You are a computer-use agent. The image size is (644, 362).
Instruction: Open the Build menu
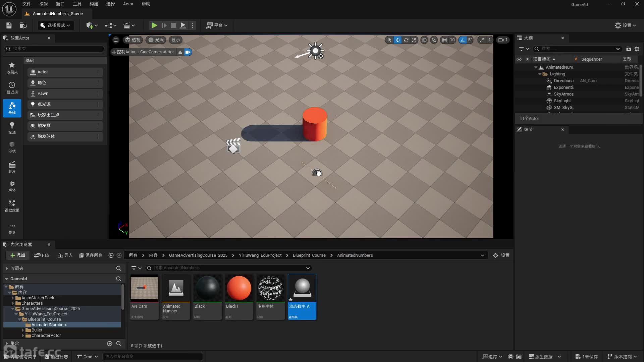click(x=94, y=4)
